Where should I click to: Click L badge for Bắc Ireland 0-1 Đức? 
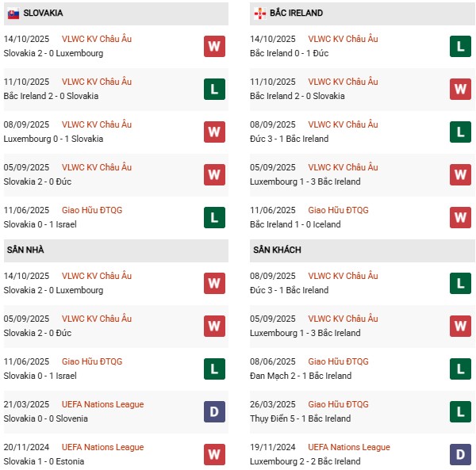(460, 47)
